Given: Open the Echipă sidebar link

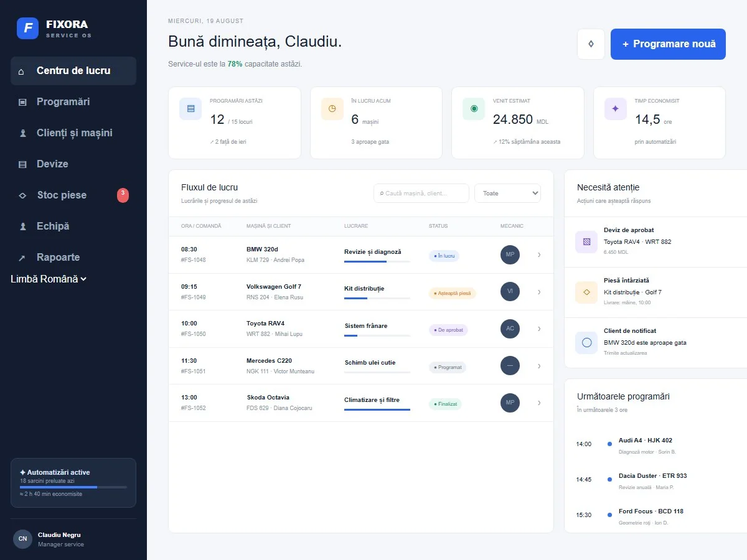Looking at the screenshot, I should pos(73,226).
